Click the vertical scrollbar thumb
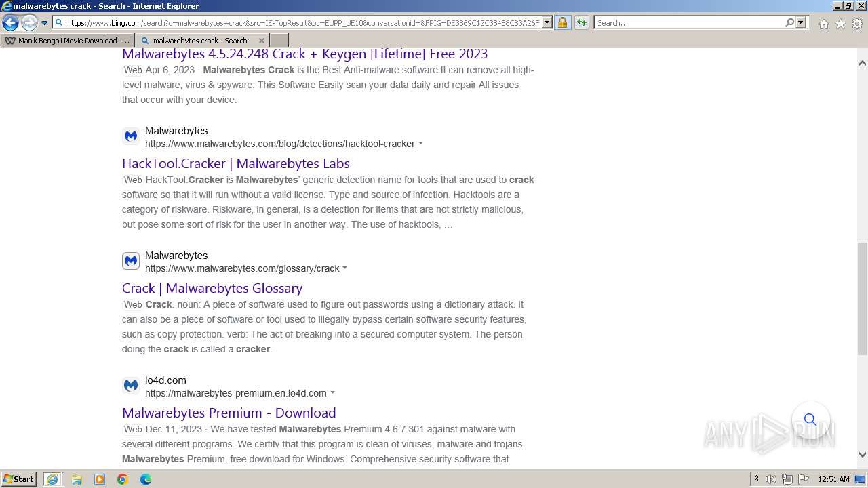868x488 pixels. pyautogui.click(x=862, y=299)
